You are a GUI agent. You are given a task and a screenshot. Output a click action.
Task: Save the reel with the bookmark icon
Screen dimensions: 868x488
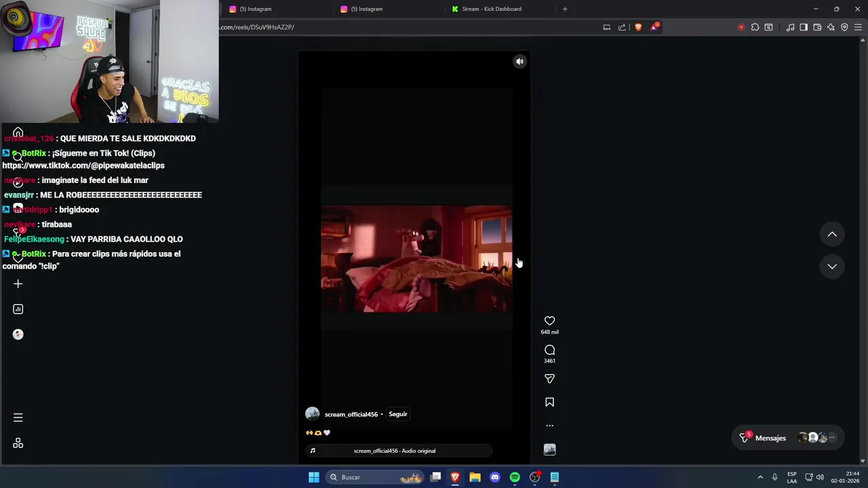[549, 402]
